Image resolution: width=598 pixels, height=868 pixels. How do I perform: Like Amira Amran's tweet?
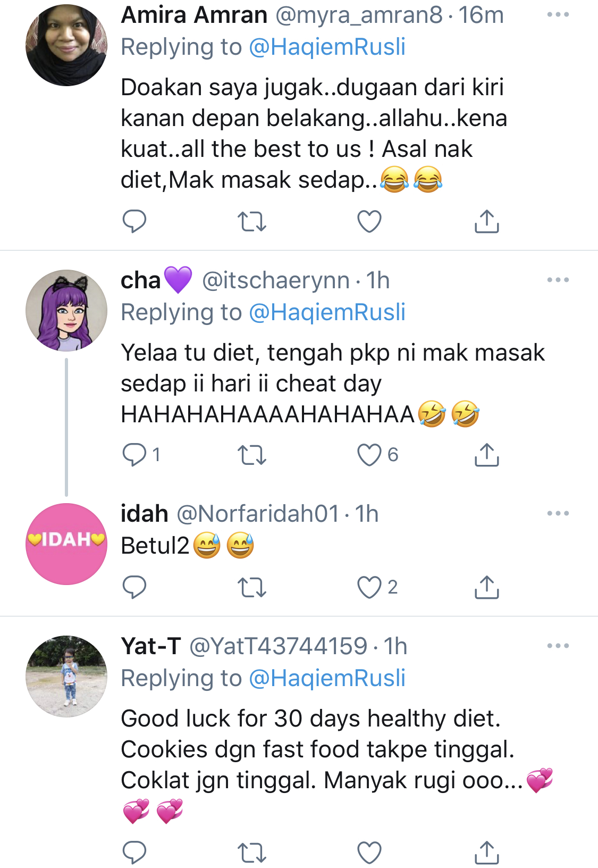click(369, 222)
